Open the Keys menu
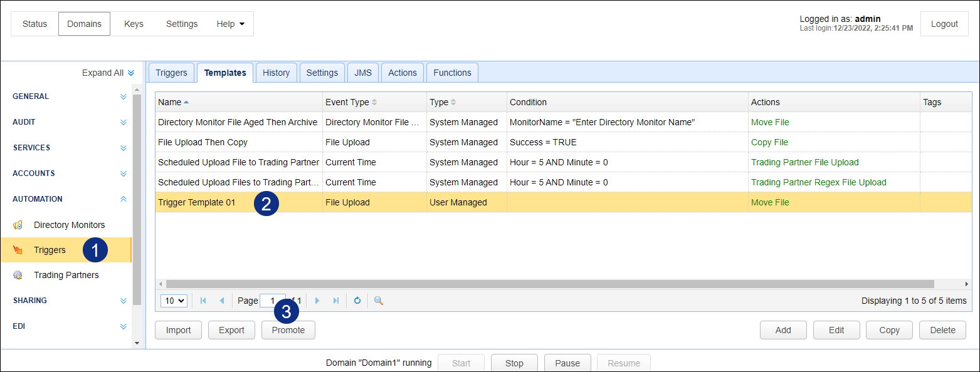The image size is (980, 372). pyautogui.click(x=134, y=24)
